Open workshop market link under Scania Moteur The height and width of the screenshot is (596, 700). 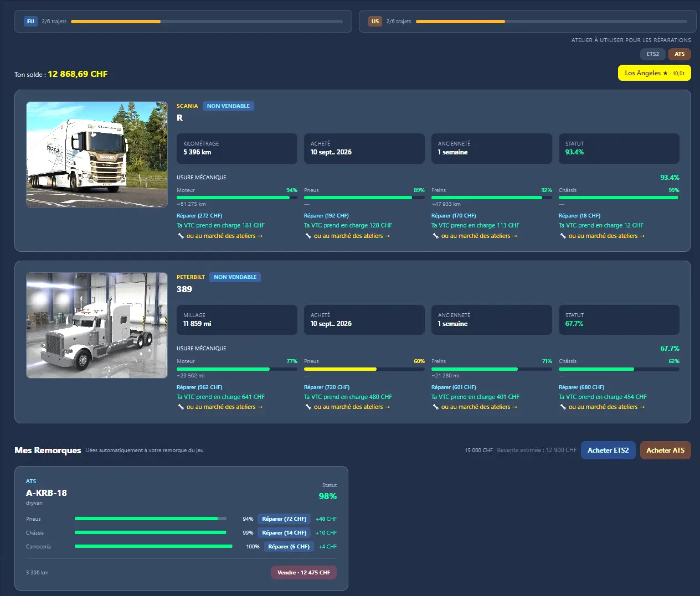224,236
